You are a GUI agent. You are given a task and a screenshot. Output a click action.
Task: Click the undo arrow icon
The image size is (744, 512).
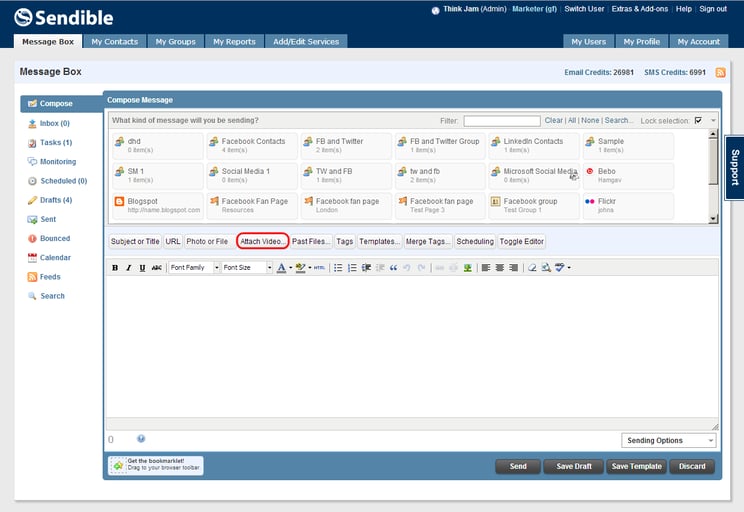point(407,268)
